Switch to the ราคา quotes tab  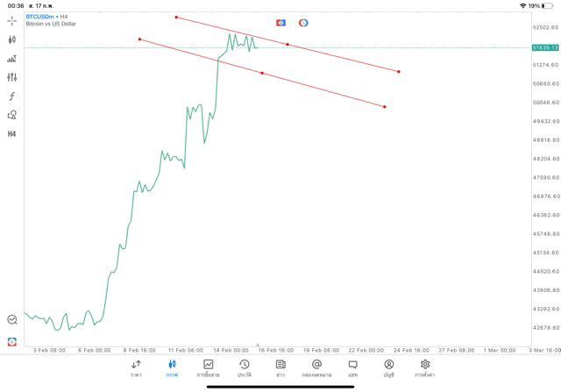tap(136, 367)
